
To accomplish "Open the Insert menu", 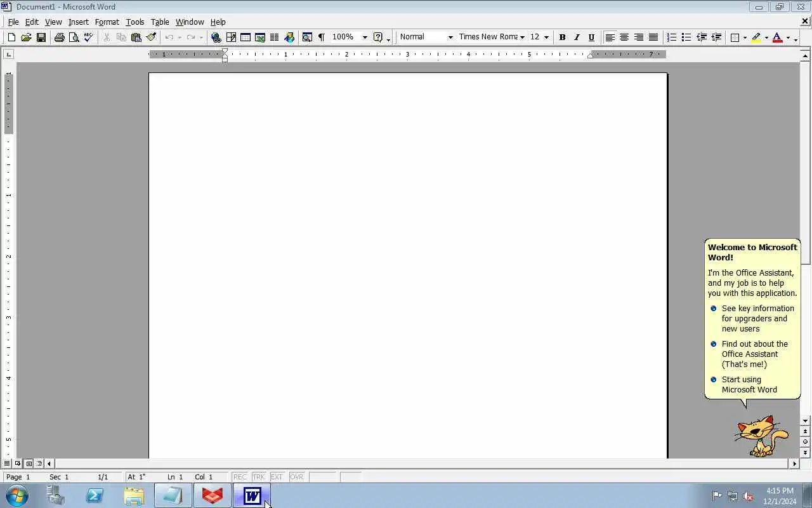I will (79, 22).
